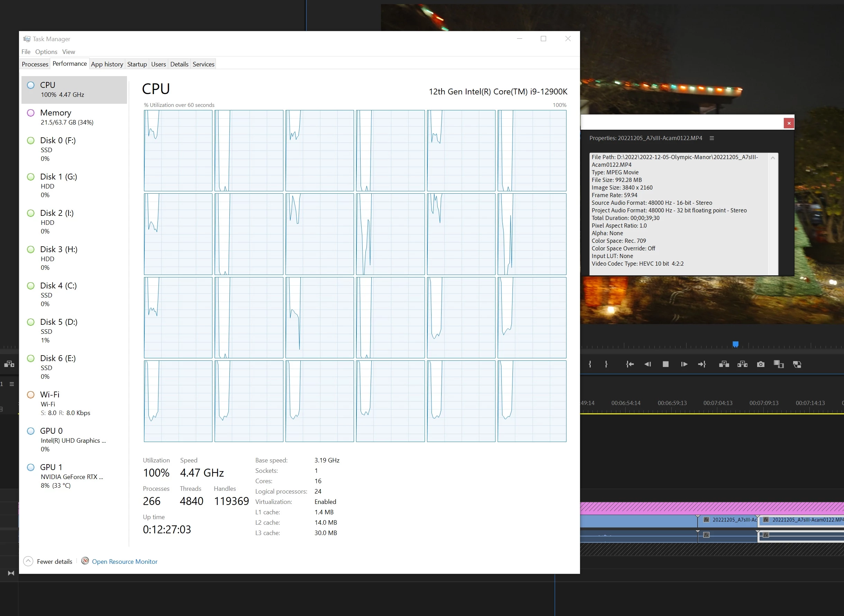Close the Properties window with red X
This screenshot has height=616, width=844.
(x=789, y=123)
